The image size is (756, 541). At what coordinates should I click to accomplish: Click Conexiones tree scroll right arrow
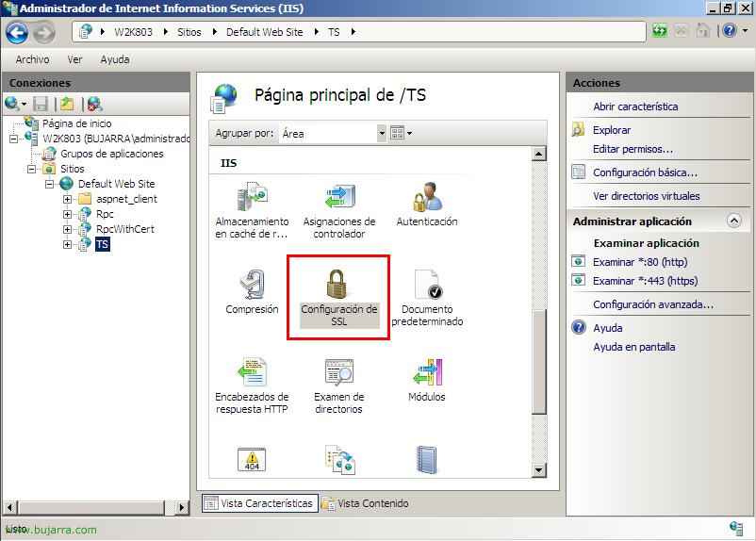(x=181, y=507)
